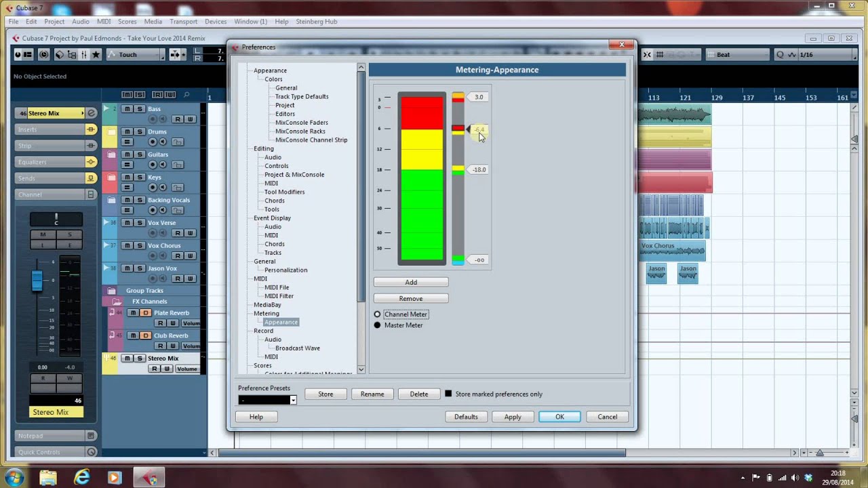Expand the Equalizers section of Inspector
The image size is (868, 488).
[x=50, y=162]
